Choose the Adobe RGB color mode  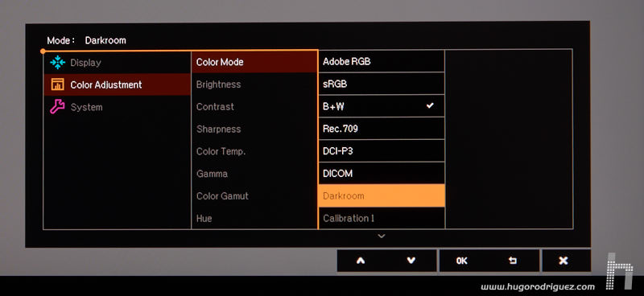point(382,62)
